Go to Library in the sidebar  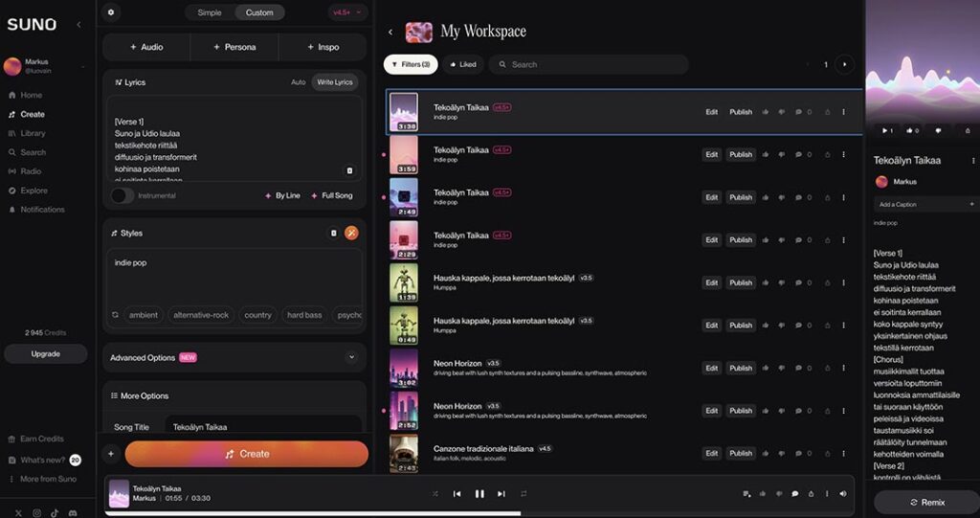[x=33, y=133]
